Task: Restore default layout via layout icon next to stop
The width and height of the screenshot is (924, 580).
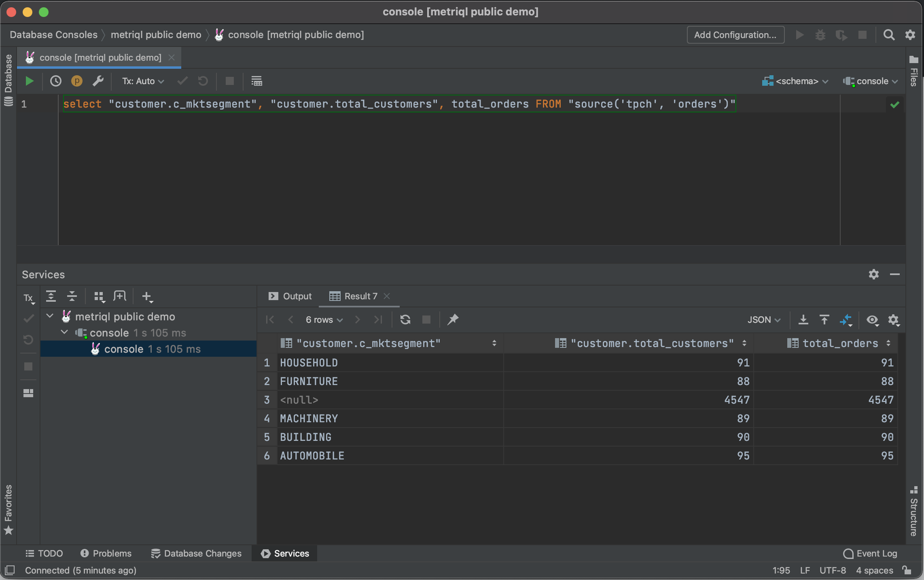Action: pyautogui.click(x=256, y=81)
